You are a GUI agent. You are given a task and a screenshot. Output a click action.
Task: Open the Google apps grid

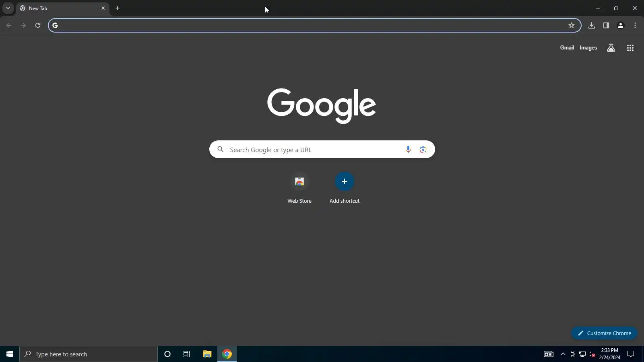630,48
